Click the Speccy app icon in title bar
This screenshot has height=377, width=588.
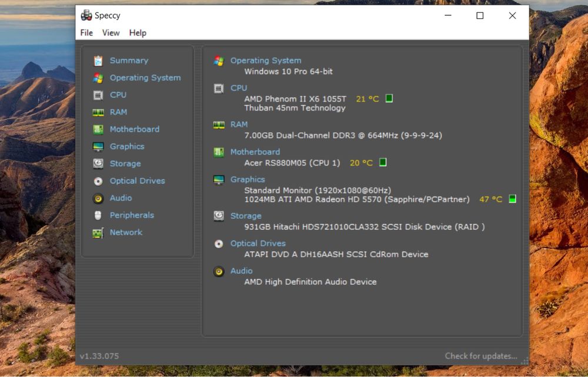[x=86, y=15]
